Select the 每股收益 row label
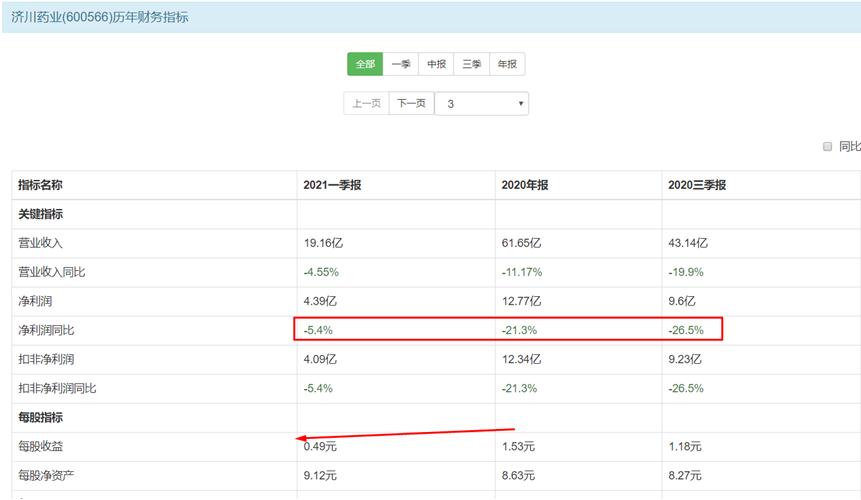This screenshot has height=500, width=861. [41, 446]
